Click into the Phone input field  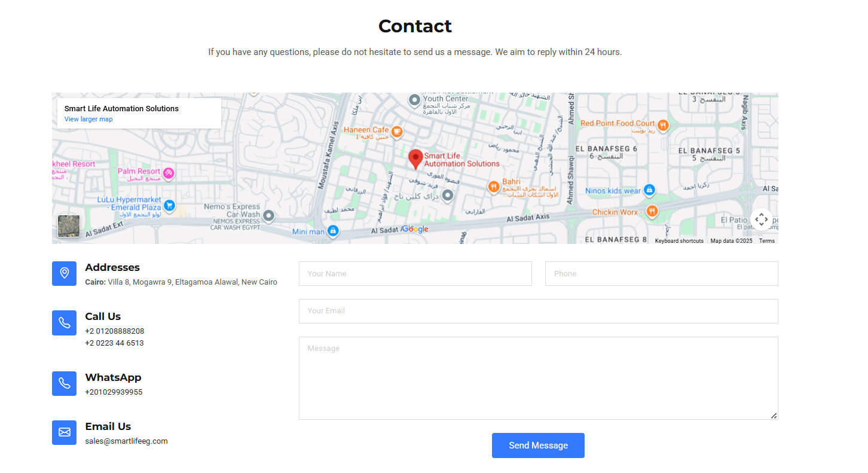click(661, 273)
